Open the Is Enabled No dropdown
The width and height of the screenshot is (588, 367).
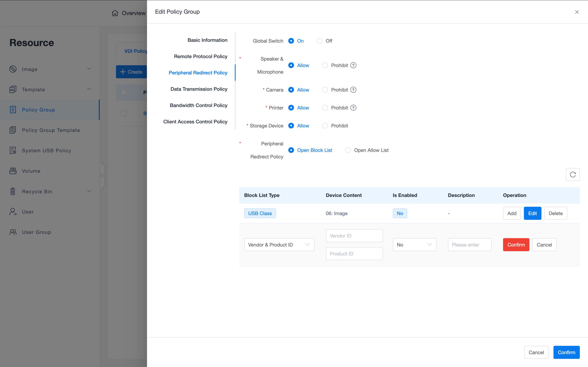pyautogui.click(x=414, y=245)
